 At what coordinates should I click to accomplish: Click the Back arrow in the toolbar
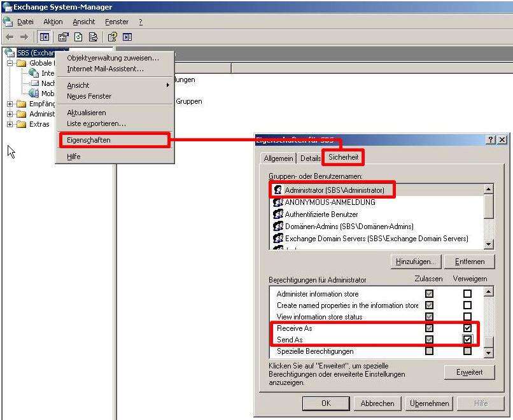[10, 37]
